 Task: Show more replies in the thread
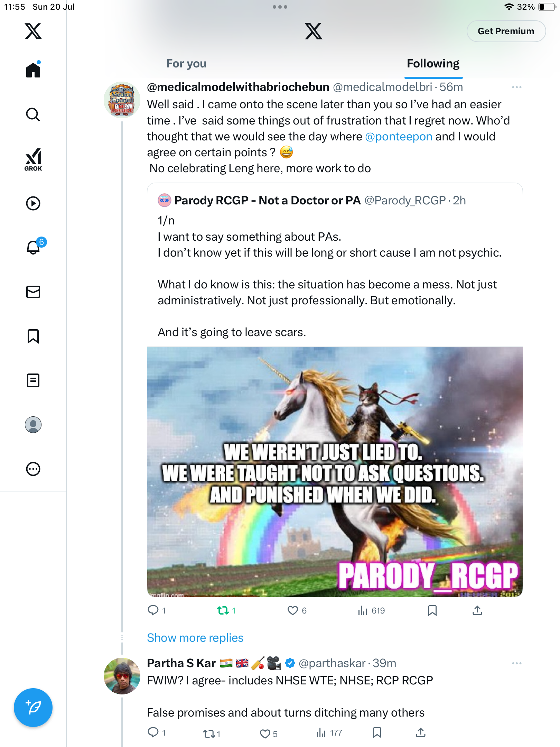195,638
